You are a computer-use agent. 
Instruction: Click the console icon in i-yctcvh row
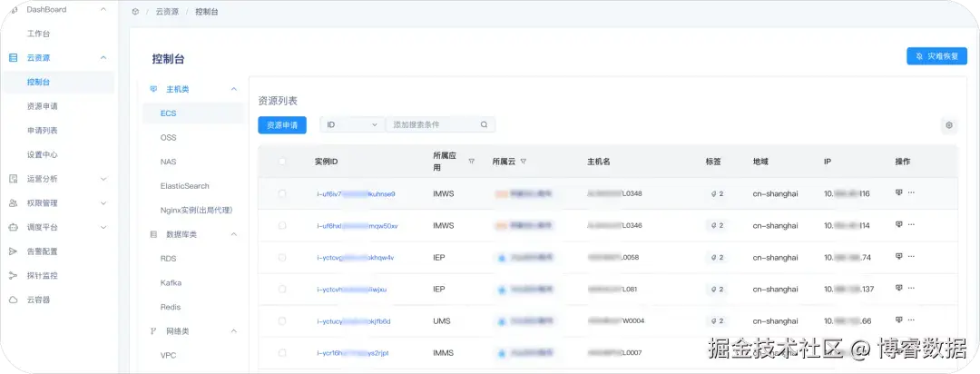pyautogui.click(x=899, y=289)
